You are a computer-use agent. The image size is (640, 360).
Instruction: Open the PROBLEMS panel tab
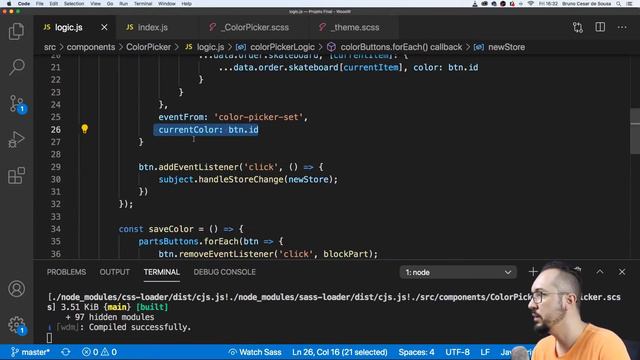pyautogui.click(x=66, y=272)
